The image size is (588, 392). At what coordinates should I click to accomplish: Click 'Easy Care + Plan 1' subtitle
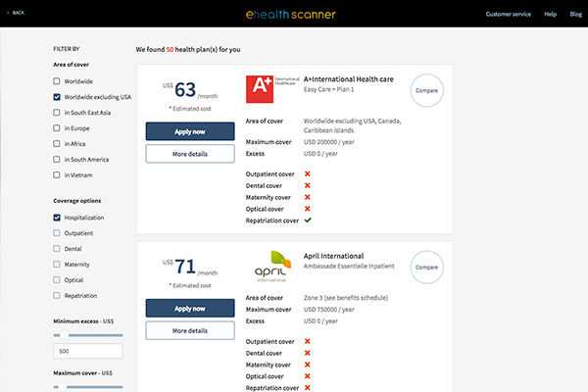pyautogui.click(x=328, y=89)
